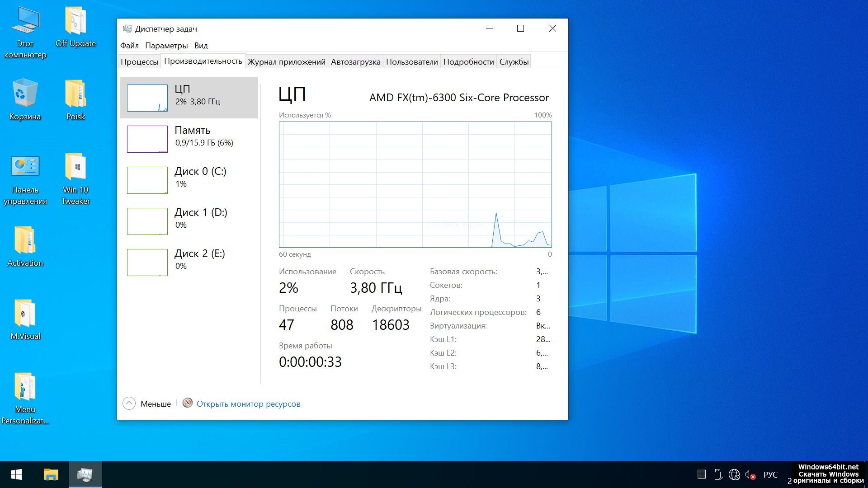Click the Resource Monitor gauge icon
This screenshot has height=488, width=868.
pyautogui.click(x=187, y=403)
